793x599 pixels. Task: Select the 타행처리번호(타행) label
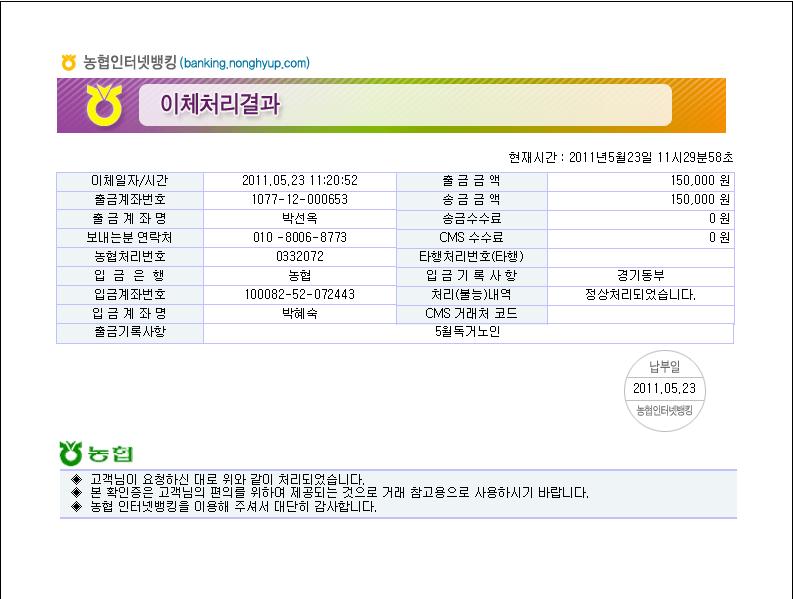pos(471,256)
